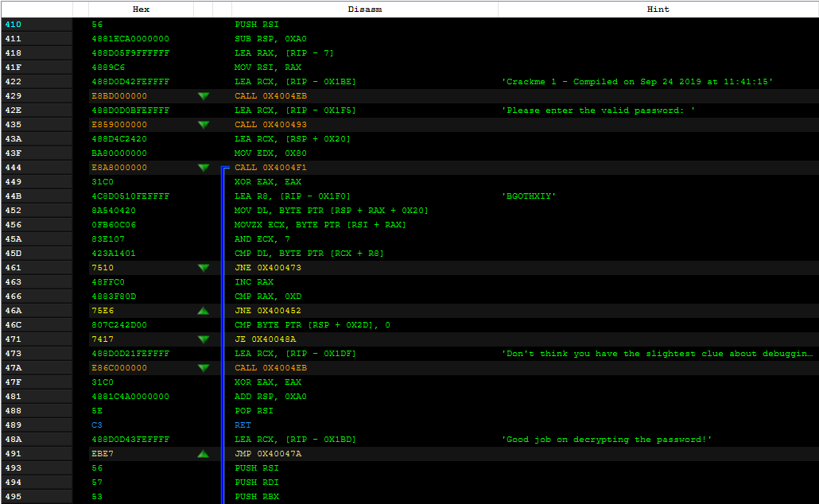Select hex bytes 4881ECA0000000 on row 411
The height and width of the screenshot is (504, 819).
130,39
